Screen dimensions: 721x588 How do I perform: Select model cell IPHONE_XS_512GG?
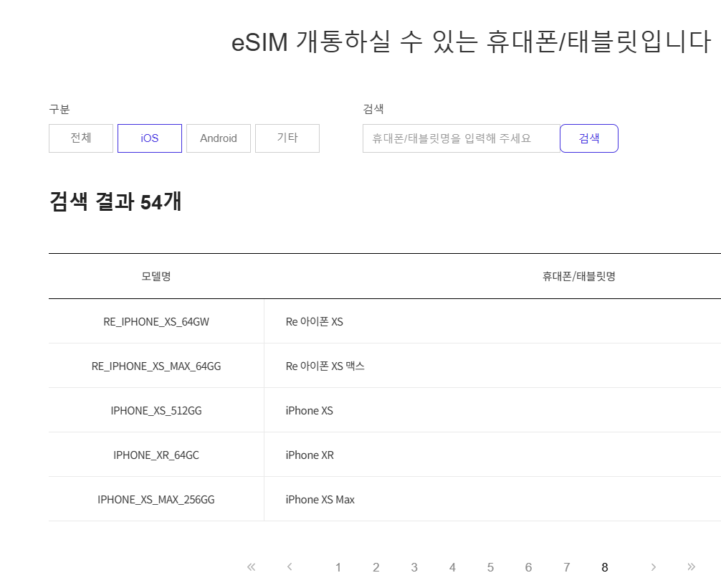[156, 410]
